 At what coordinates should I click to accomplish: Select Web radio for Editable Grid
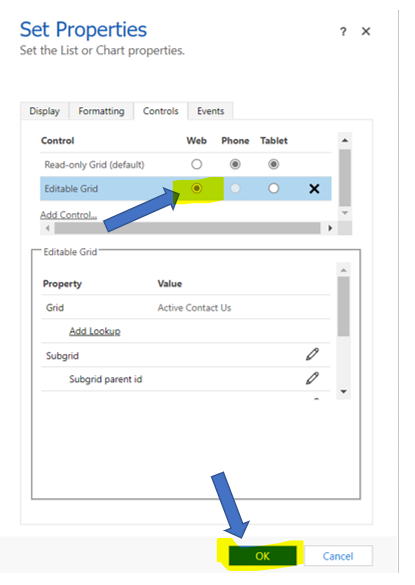pos(197,188)
